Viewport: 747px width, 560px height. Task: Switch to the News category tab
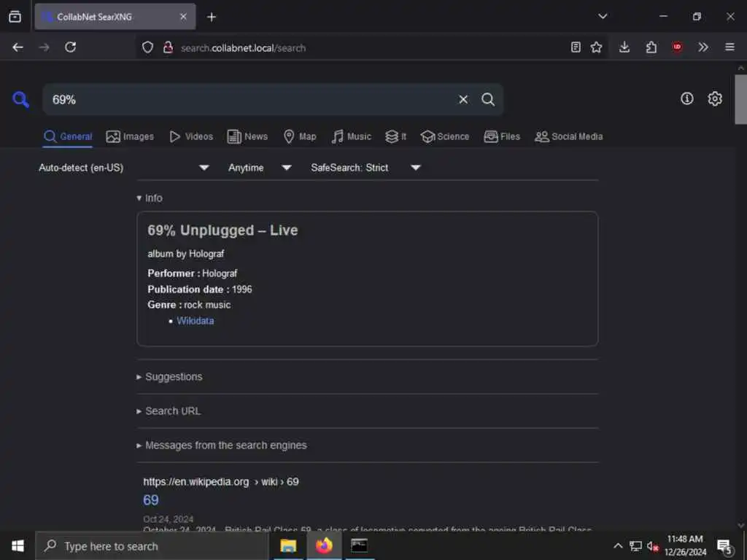tap(247, 136)
